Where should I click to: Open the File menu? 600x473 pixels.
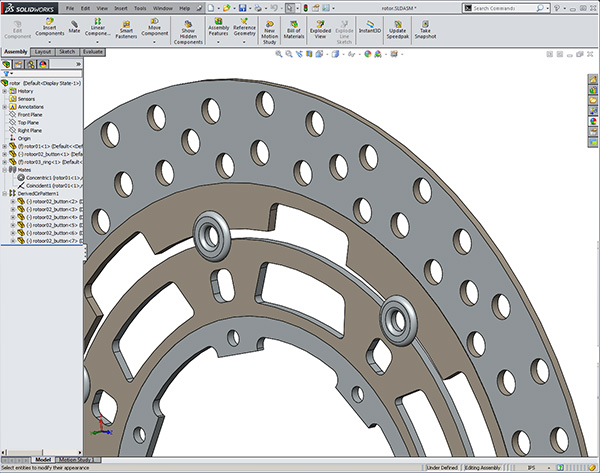[70, 8]
